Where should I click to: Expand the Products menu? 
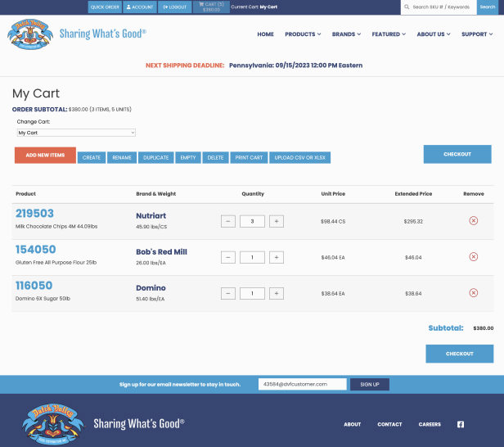(303, 34)
